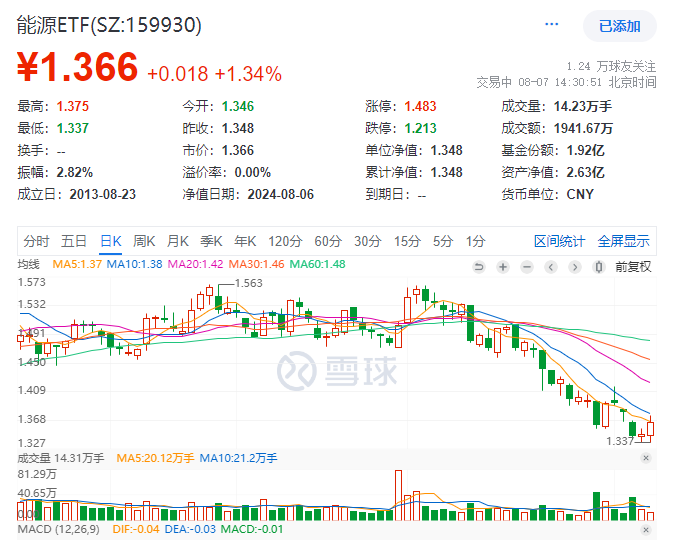Open the 前复权 adjustment dropdown
Viewport: 675px width, 540px height.
coord(633,267)
